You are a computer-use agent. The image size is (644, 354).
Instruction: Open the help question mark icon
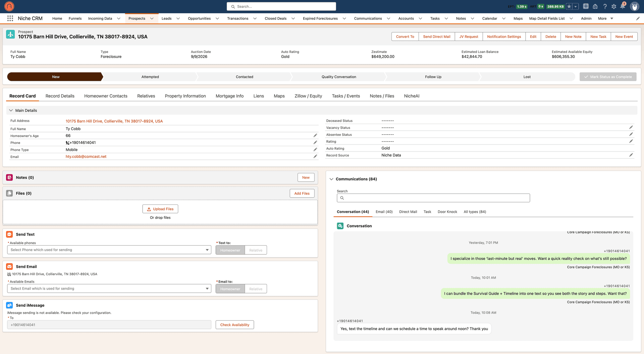[x=605, y=6]
